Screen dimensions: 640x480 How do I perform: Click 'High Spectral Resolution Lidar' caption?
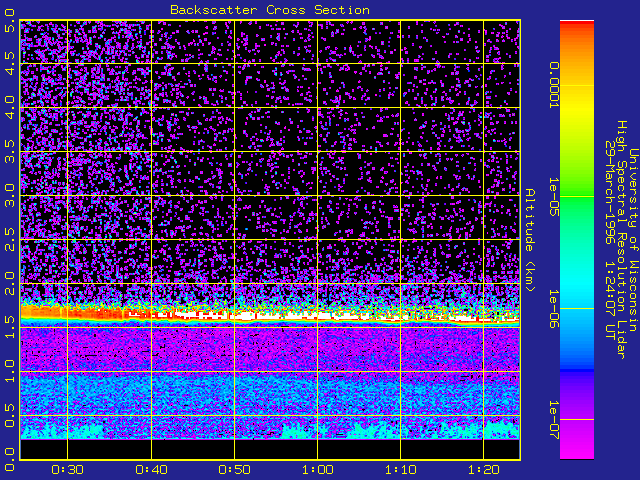point(622,240)
